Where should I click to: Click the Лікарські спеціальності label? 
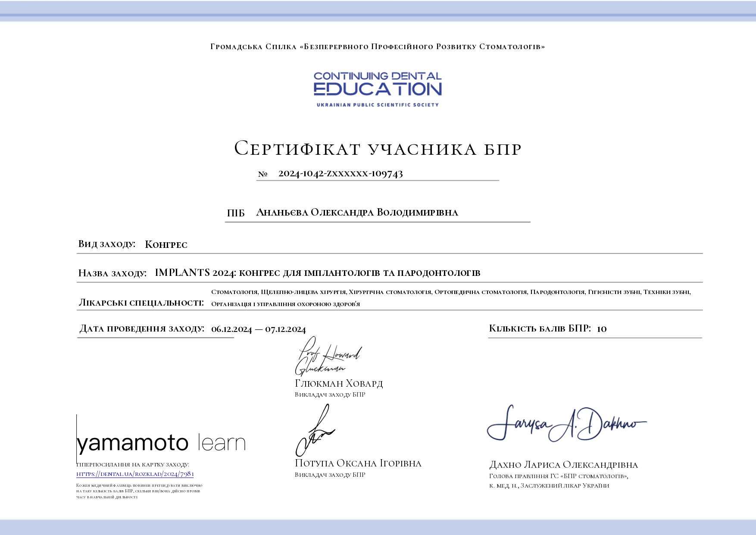coord(141,303)
